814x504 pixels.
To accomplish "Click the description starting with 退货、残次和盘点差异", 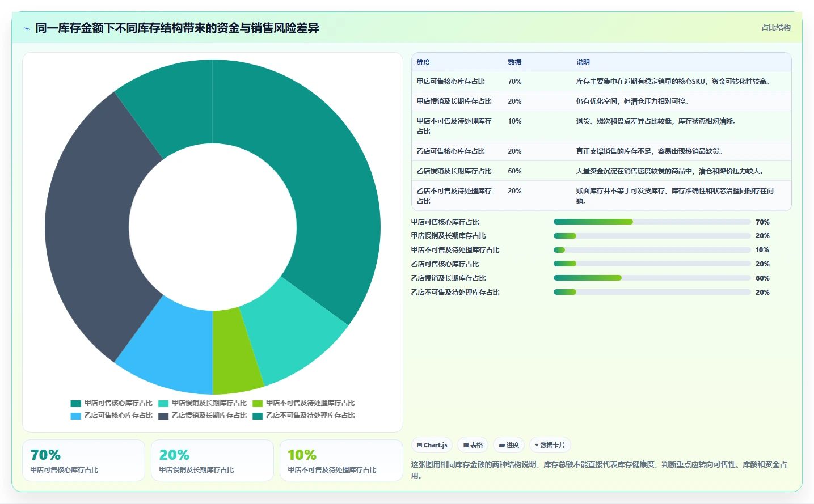I will click(x=657, y=121).
